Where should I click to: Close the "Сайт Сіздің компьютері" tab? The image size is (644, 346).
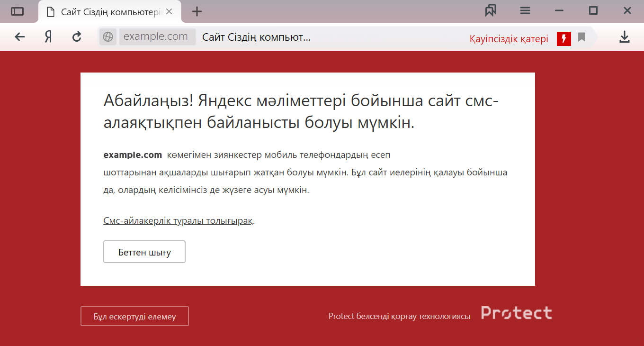(169, 12)
